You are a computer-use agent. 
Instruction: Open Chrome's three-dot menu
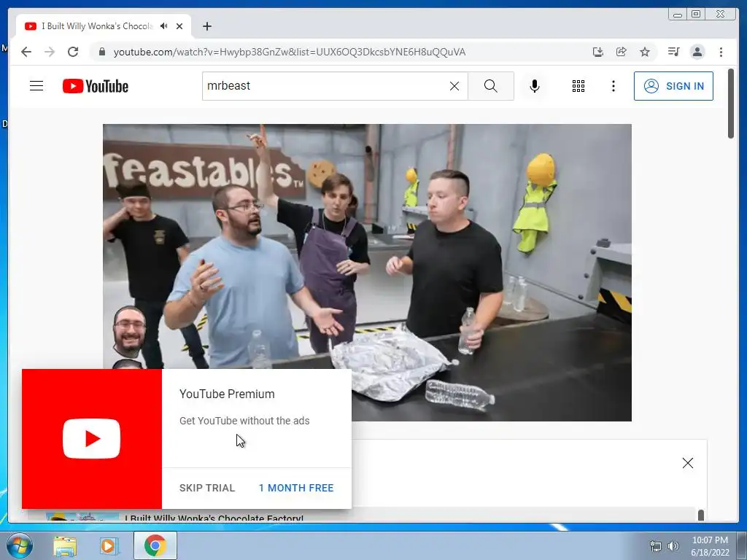tap(721, 52)
